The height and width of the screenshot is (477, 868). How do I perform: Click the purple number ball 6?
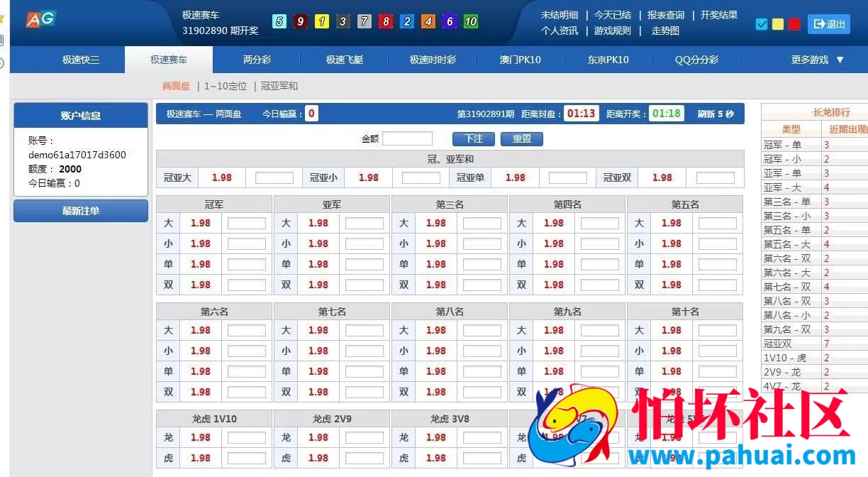[449, 21]
